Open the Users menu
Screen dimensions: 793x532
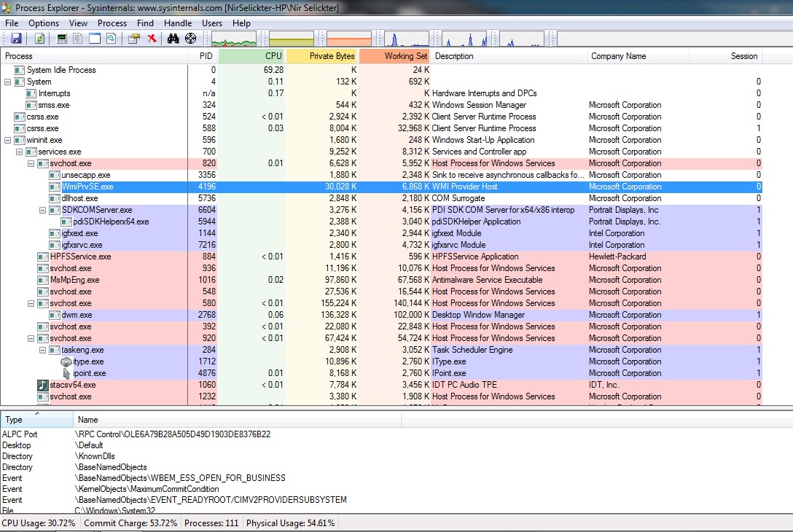[212, 23]
